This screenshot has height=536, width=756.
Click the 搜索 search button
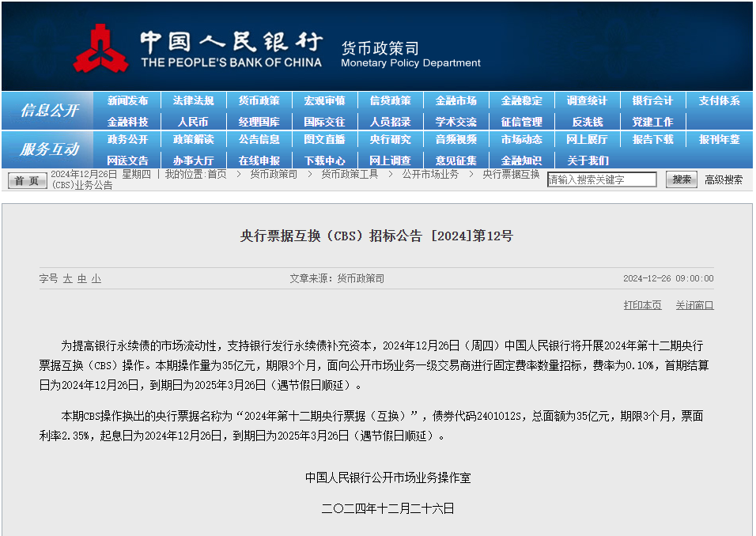681,179
